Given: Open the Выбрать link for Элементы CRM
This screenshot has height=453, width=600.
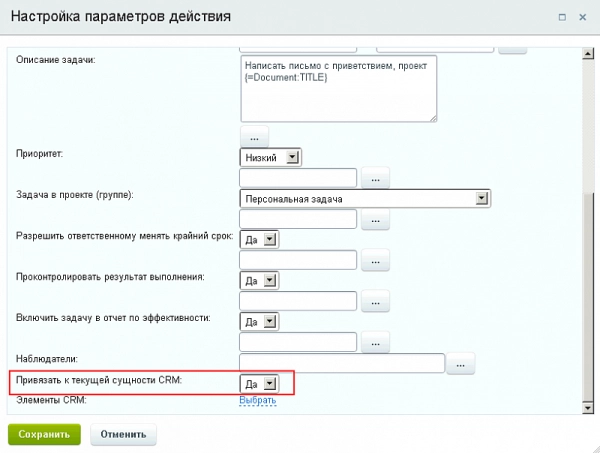Looking at the screenshot, I should click(x=257, y=400).
